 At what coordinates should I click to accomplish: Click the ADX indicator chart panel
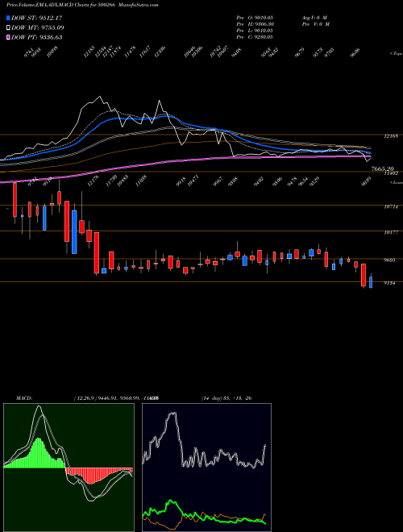tap(206, 468)
